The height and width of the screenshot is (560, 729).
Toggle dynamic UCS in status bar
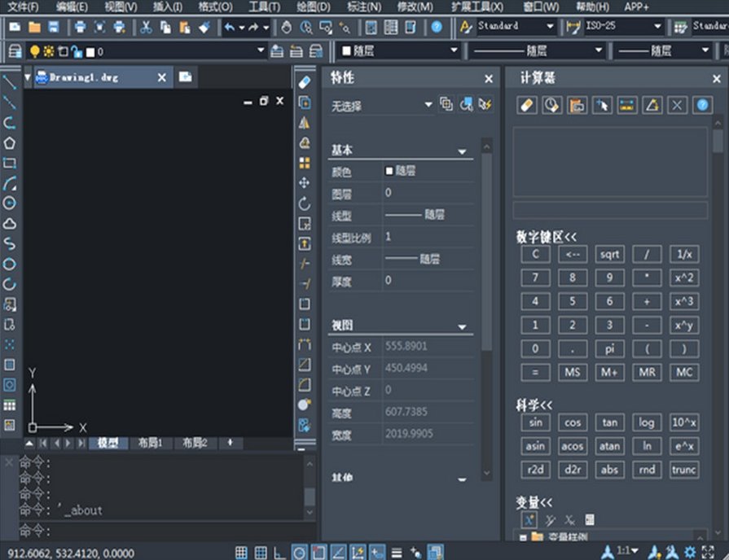coord(358,552)
